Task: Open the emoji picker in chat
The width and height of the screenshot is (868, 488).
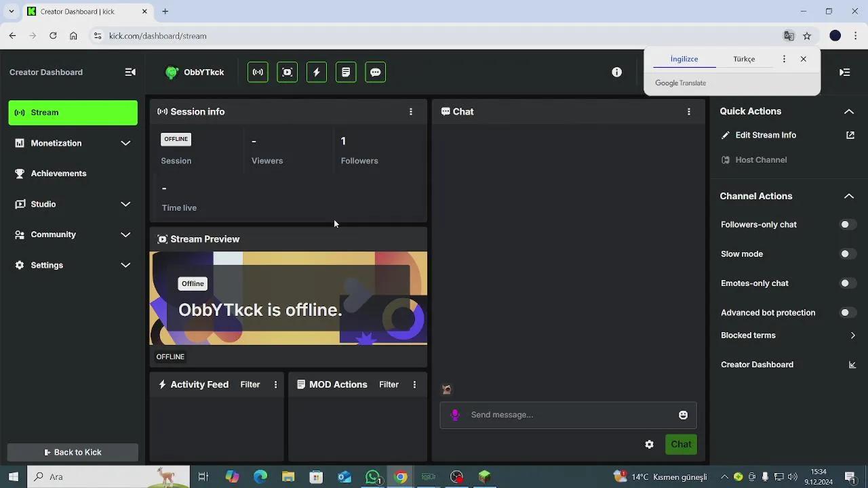Action: point(683,415)
